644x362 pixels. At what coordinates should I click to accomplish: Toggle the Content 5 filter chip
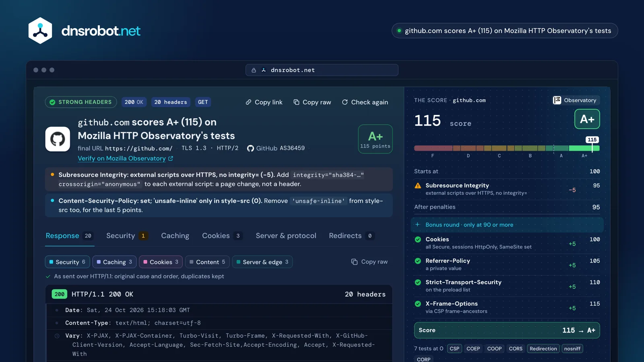point(208,262)
